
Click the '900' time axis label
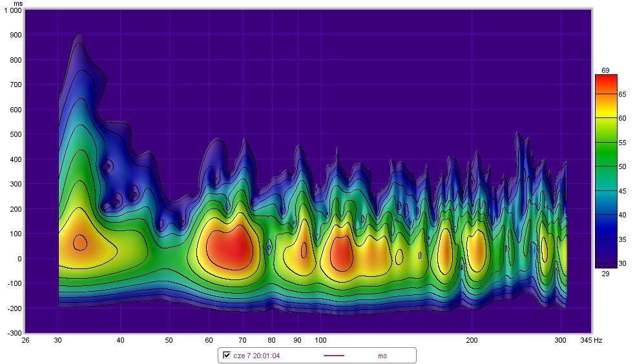click(16, 35)
